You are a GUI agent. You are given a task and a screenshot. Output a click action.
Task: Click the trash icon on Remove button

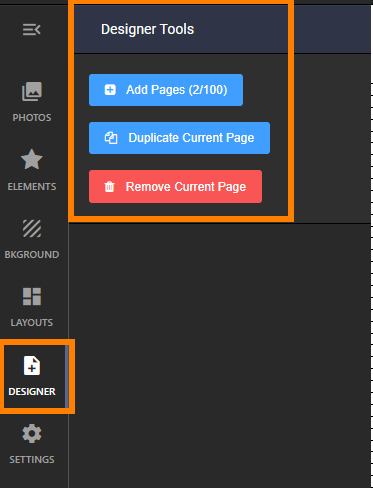point(110,187)
